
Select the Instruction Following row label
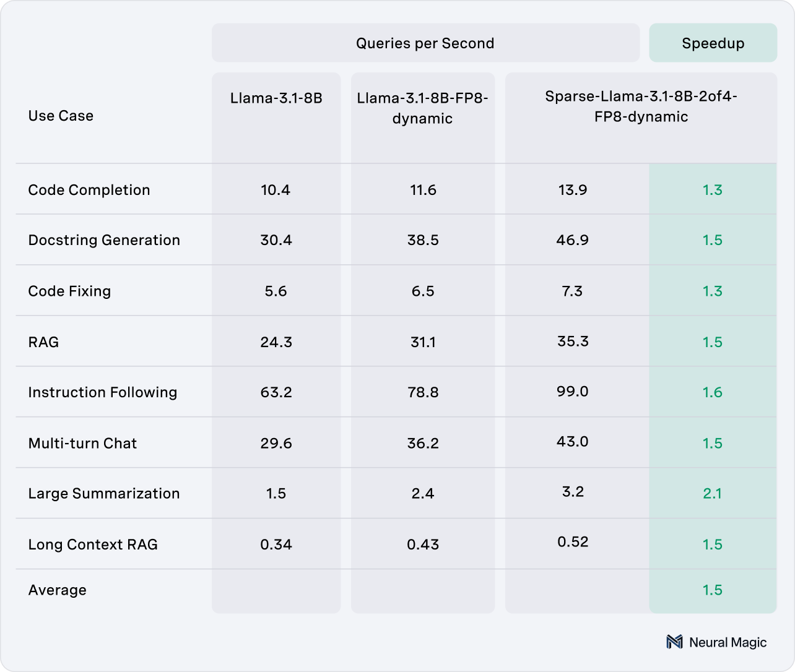(x=103, y=392)
